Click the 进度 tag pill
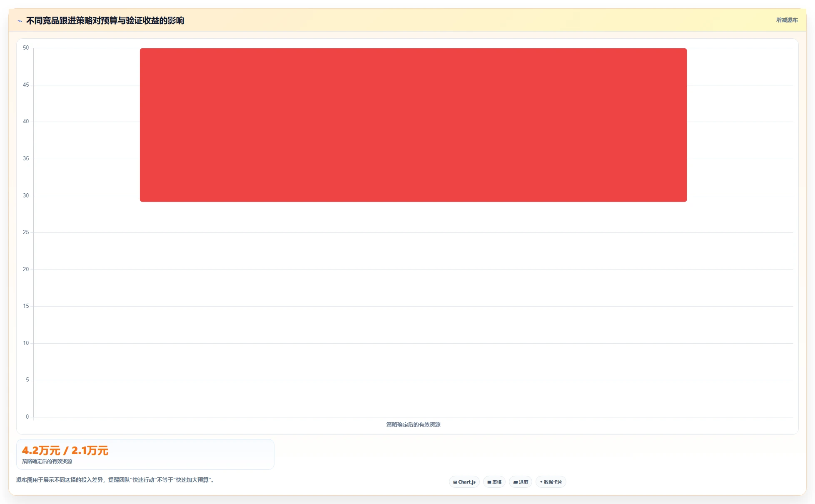Viewport: 815px width, 504px height. coord(521,482)
